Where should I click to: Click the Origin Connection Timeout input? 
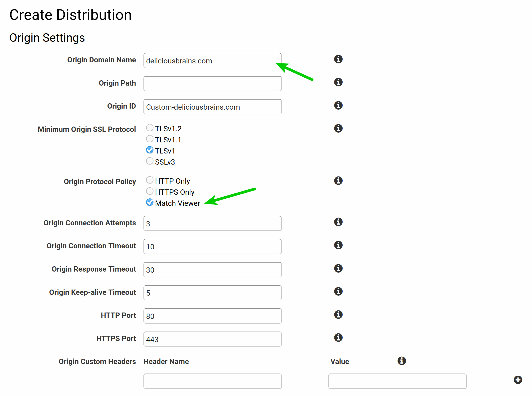coord(212,246)
